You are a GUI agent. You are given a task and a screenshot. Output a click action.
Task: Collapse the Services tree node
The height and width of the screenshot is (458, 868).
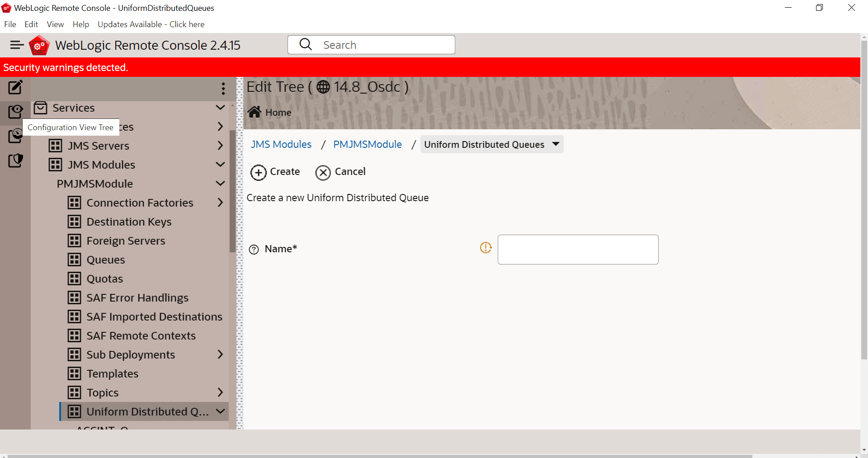pyautogui.click(x=220, y=108)
